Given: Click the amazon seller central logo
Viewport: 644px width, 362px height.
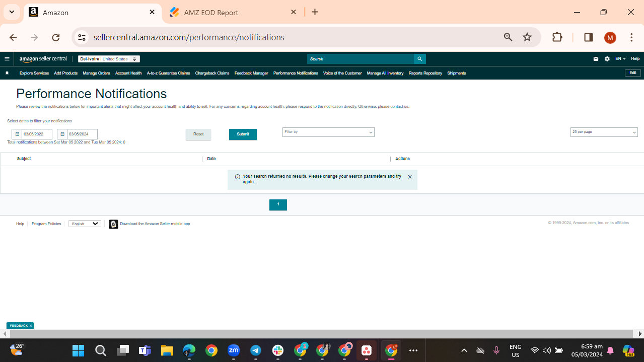Looking at the screenshot, I should 43,59.
